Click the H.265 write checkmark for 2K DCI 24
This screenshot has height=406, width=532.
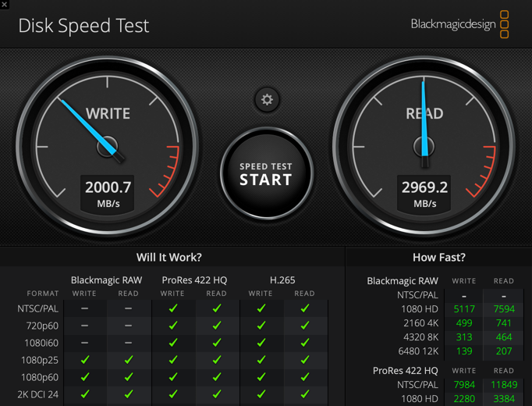(261, 394)
